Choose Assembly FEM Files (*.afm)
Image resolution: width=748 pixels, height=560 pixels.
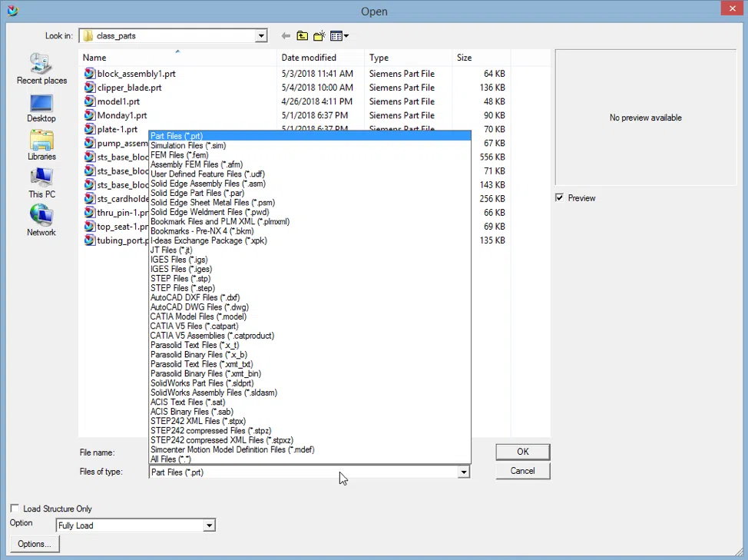(310, 164)
